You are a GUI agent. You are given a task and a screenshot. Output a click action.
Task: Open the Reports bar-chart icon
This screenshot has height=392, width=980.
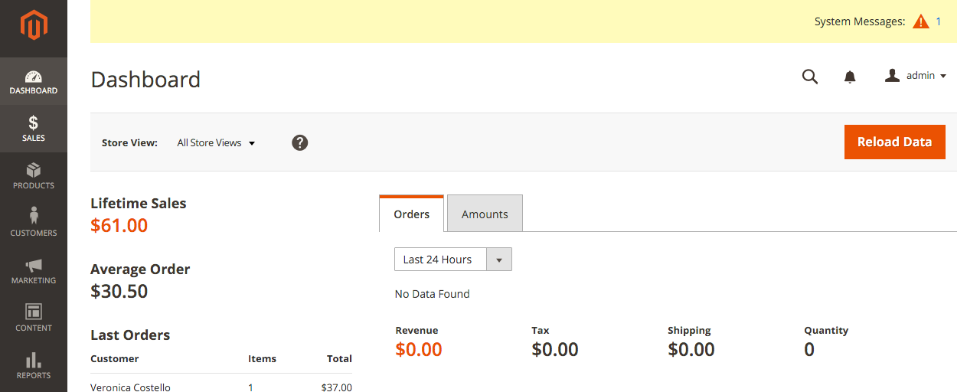click(34, 360)
